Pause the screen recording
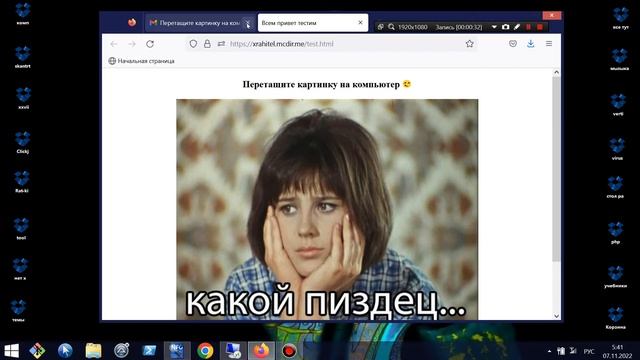 coord(528,27)
